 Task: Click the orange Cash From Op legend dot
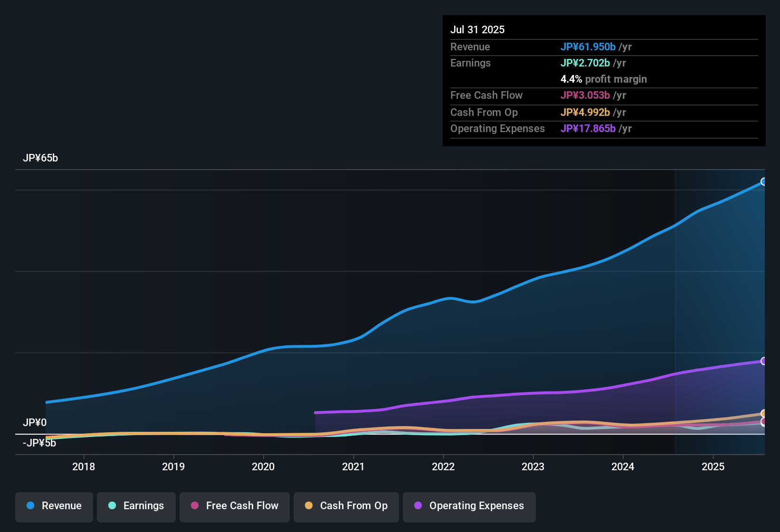(309, 505)
